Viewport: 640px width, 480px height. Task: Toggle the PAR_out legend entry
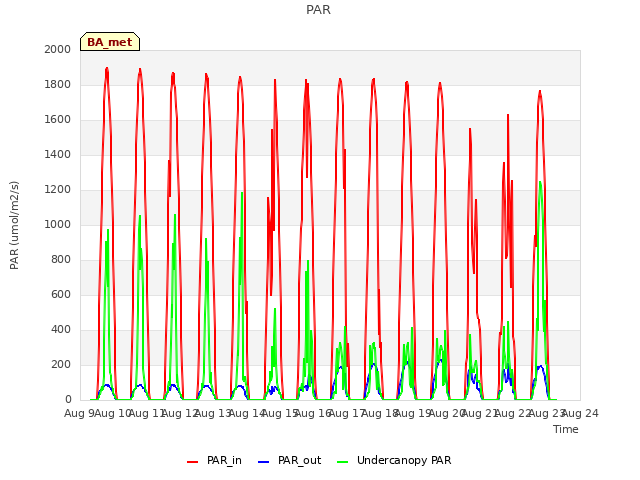coord(290,460)
